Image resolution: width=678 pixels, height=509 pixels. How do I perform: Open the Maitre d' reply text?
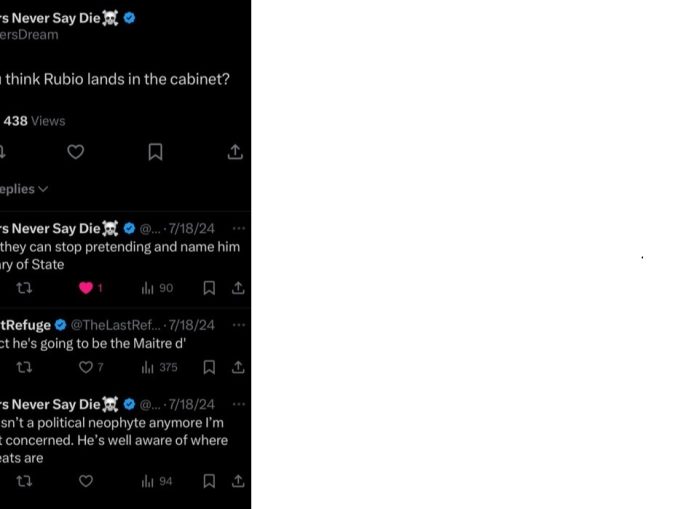pyautogui.click(x=90, y=344)
